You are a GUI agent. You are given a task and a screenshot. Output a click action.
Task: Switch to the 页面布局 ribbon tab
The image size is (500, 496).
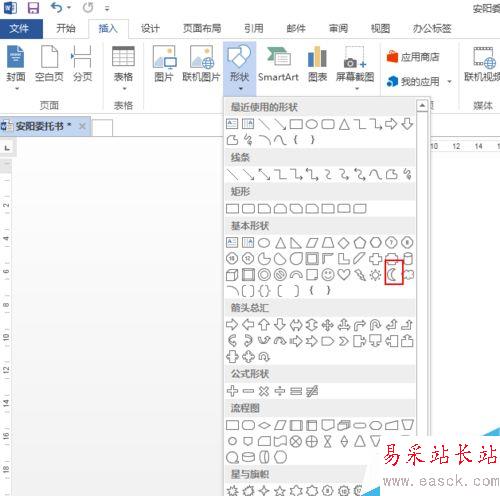[x=202, y=29]
